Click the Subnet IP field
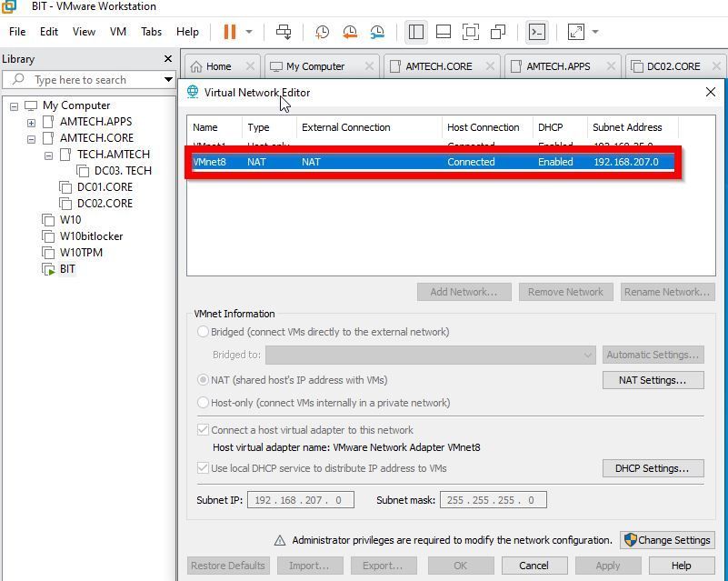This screenshot has width=728, height=581. pos(301,500)
